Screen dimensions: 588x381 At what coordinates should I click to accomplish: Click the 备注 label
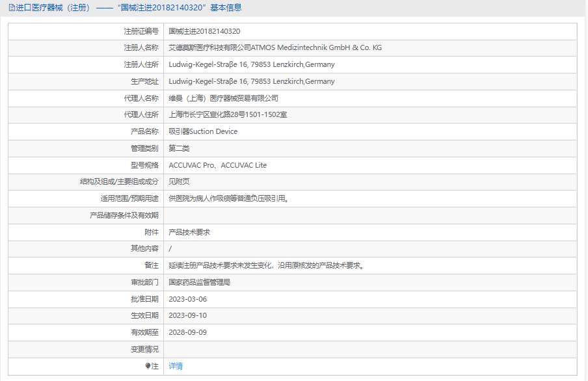coord(151,265)
